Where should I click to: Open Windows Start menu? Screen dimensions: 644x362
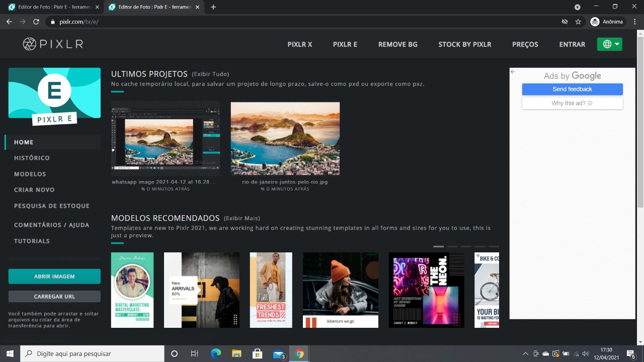tap(10, 353)
